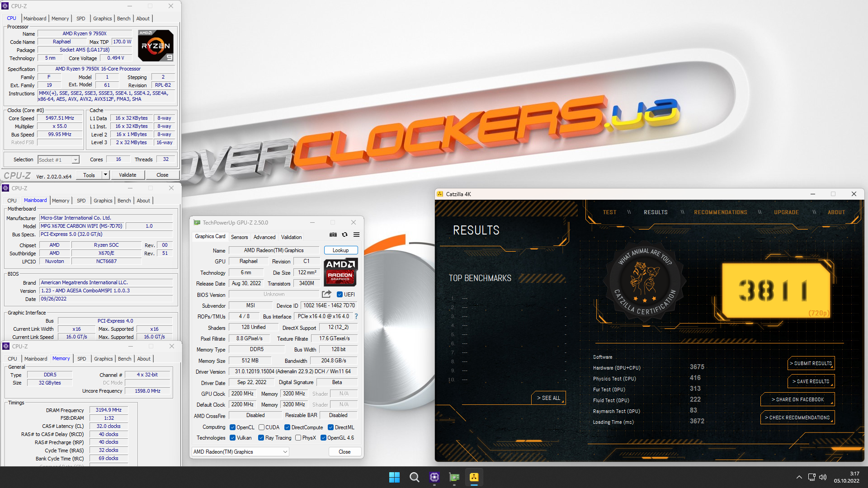Click the Close button in top CPU-Z window
Image resolution: width=868 pixels, height=488 pixels.
tap(162, 175)
